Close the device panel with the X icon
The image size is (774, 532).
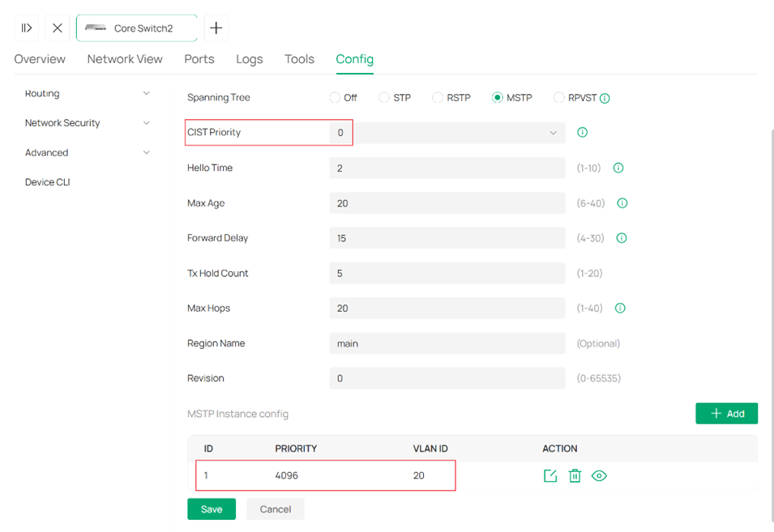[x=58, y=28]
